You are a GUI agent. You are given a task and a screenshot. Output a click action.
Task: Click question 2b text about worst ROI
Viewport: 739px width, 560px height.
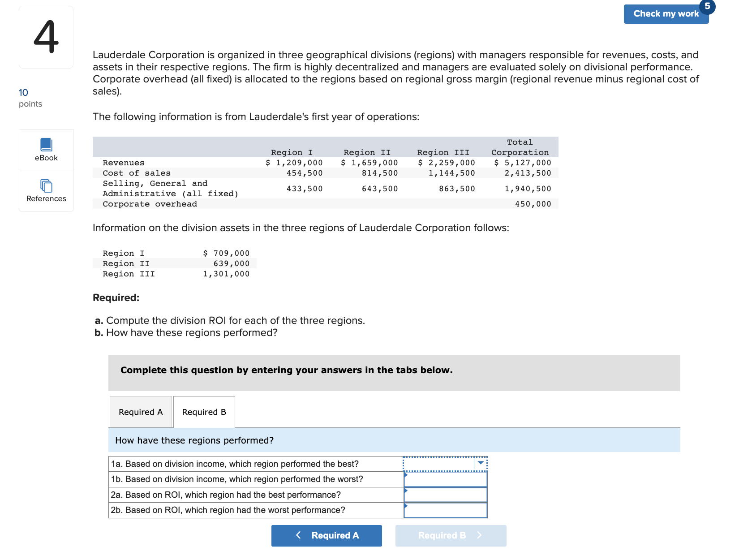click(228, 510)
